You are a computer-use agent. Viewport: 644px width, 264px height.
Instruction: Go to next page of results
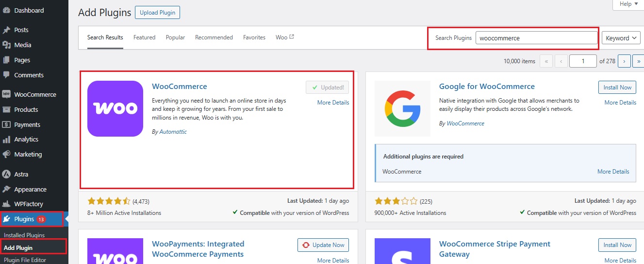tap(624, 61)
